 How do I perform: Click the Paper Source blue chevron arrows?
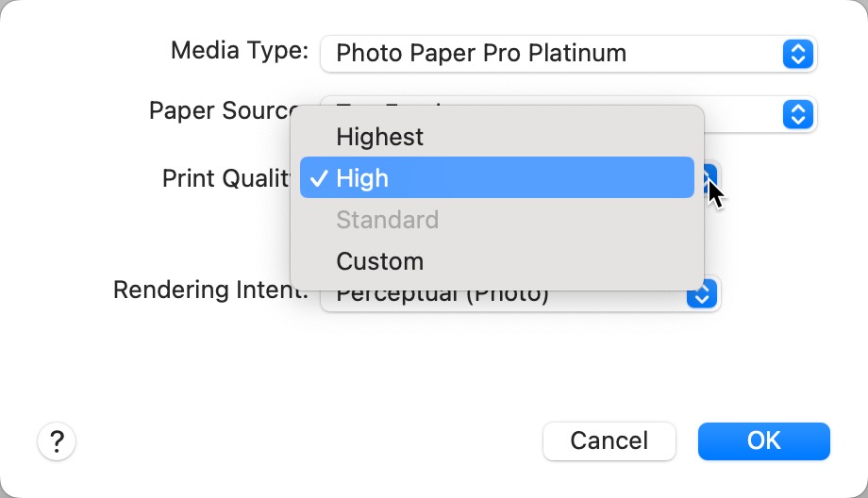tap(797, 114)
